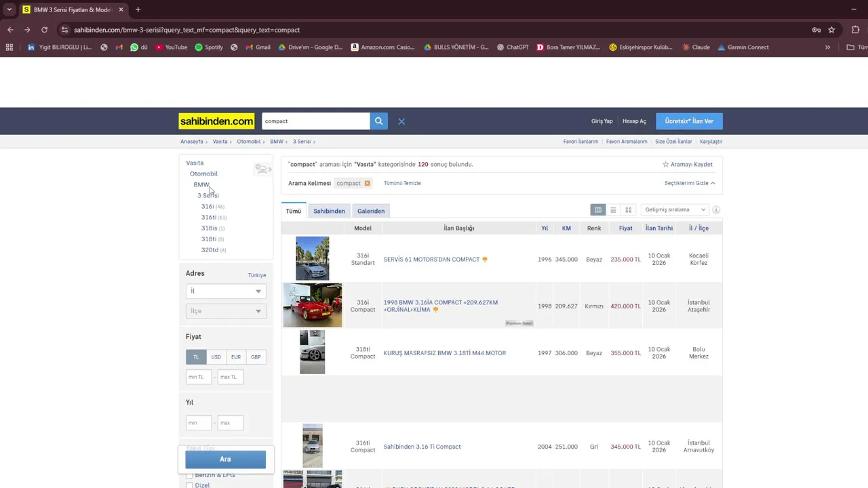This screenshot has width=868, height=488.
Task: Click the Ara filter button
Action: [x=226, y=460]
